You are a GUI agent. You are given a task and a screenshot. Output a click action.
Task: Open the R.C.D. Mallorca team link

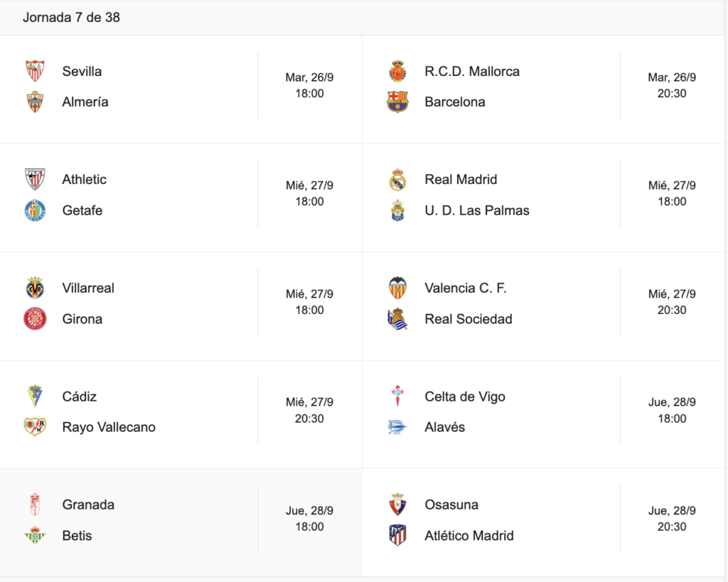point(472,72)
